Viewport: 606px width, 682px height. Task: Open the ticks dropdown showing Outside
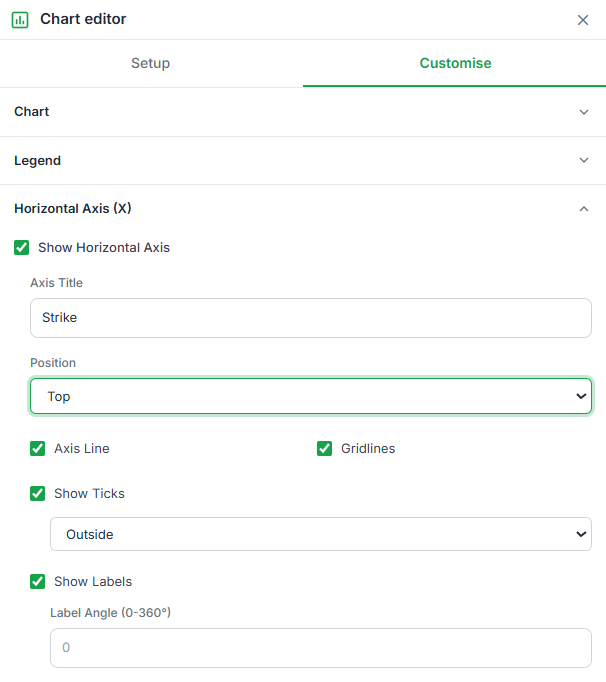(x=321, y=534)
